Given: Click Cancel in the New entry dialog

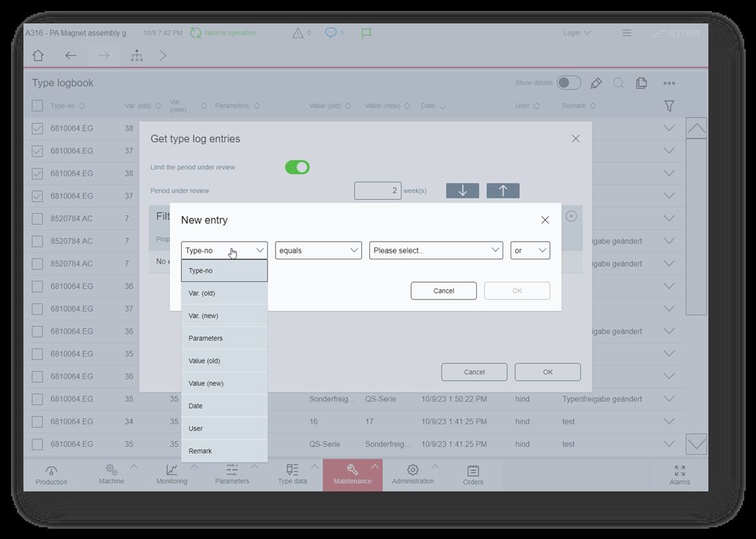Looking at the screenshot, I should click(x=443, y=291).
